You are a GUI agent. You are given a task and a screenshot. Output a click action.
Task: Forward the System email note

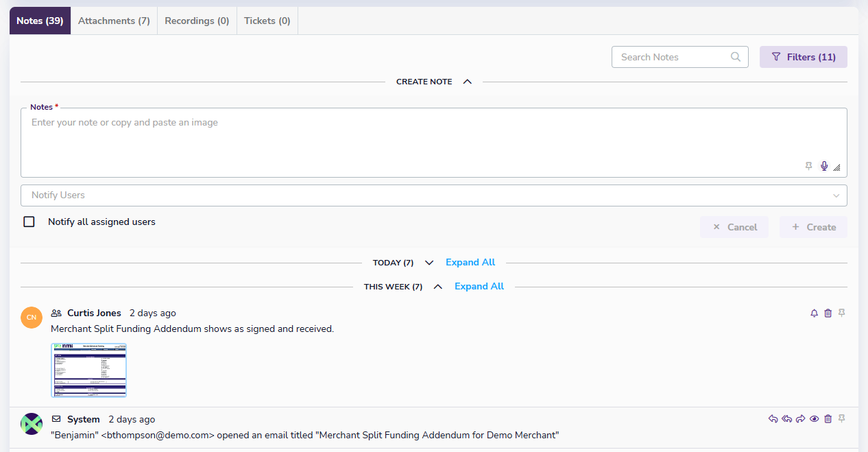(x=801, y=419)
